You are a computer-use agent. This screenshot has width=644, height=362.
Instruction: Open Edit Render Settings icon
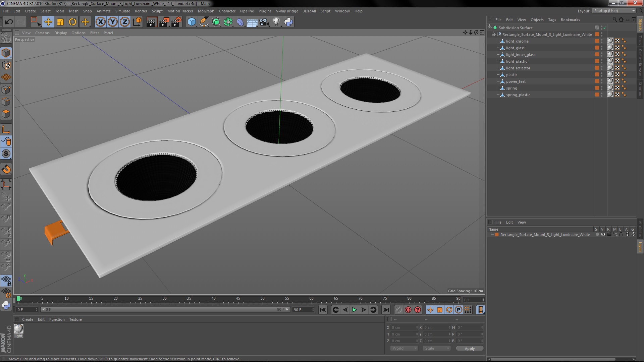(x=176, y=22)
